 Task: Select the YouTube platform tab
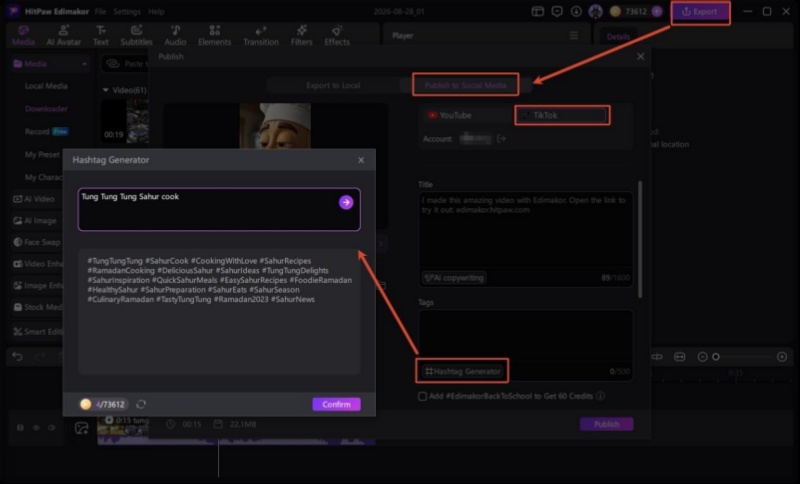click(x=450, y=115)
